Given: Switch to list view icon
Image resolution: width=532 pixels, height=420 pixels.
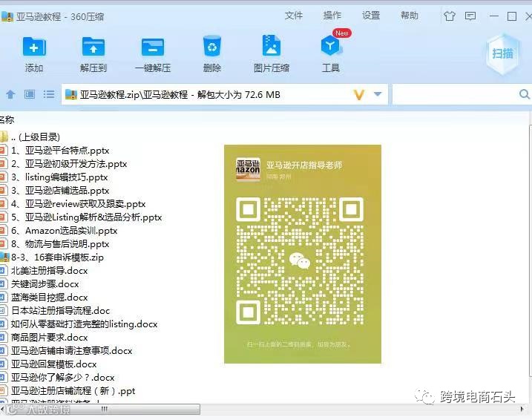Looking at the screenshot, I should click(x=49, y=94).
